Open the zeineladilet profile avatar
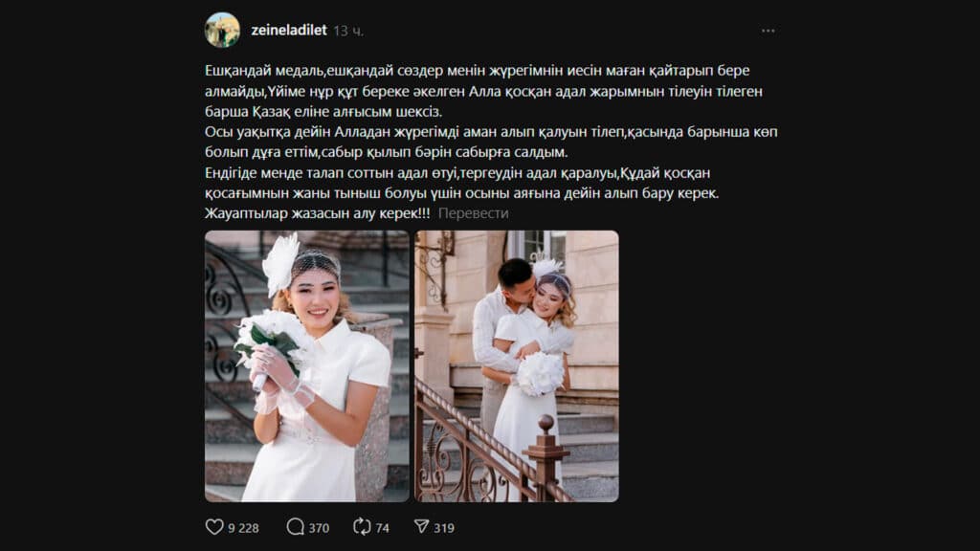Viewport: 980px width, 551px height. click(222, 30)
